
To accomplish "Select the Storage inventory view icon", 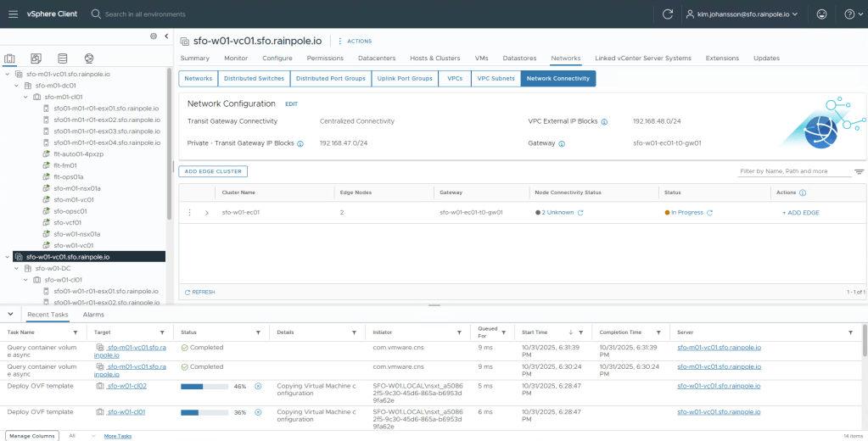I will click(x=62, y=59).
